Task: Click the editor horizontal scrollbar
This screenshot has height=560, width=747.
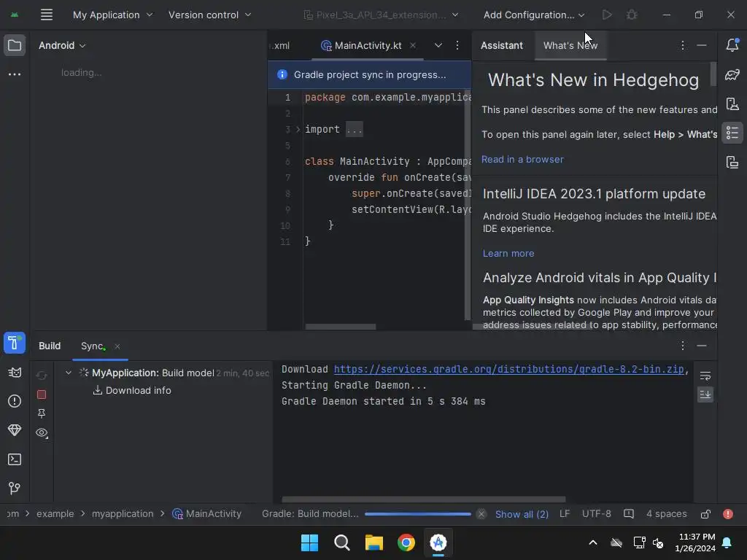Action: click(x=340, y=327)
